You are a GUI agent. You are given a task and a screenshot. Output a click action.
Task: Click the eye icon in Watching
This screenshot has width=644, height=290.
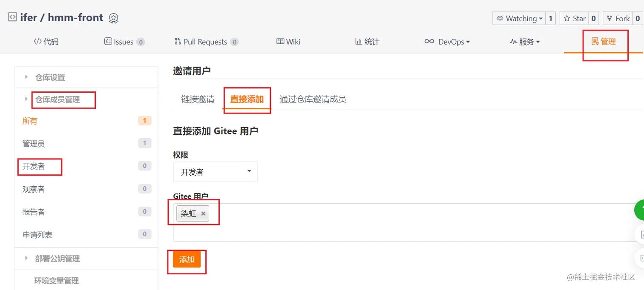pyautogui.click(x=500, y=18)
